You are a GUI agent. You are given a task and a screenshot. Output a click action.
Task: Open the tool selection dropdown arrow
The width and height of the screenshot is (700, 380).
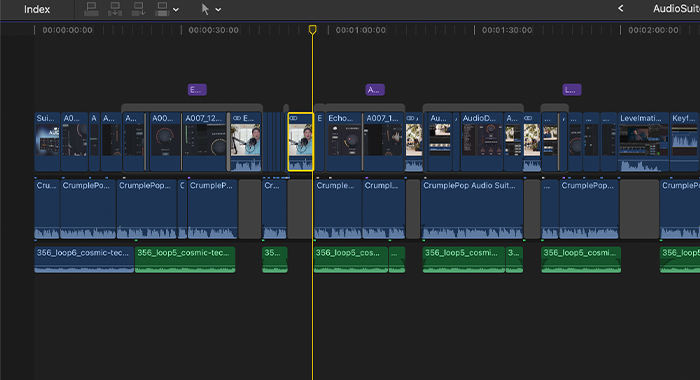[x=218, y=9]
